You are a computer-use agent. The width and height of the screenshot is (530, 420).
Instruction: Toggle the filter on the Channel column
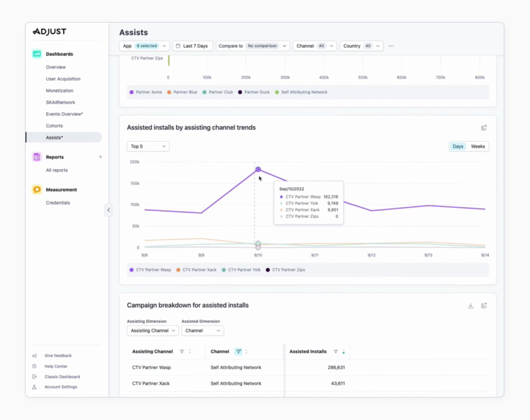(238, 351)
